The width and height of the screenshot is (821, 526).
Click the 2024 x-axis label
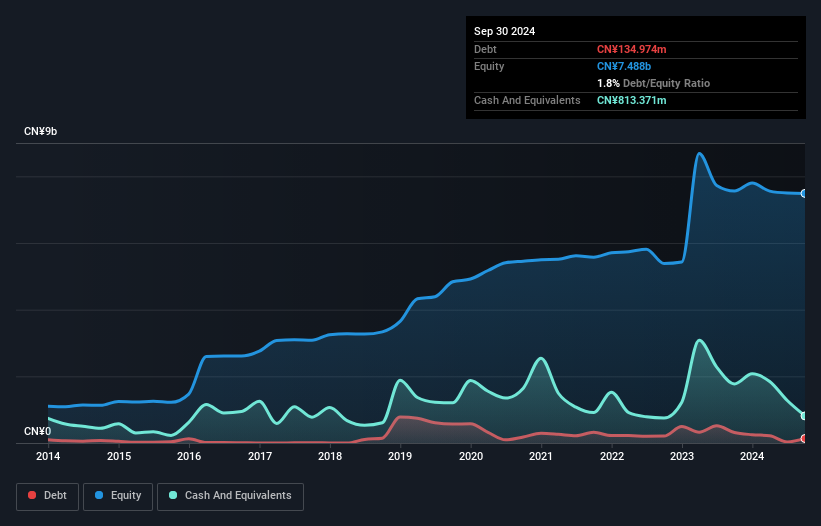click(x=752, y=456)
